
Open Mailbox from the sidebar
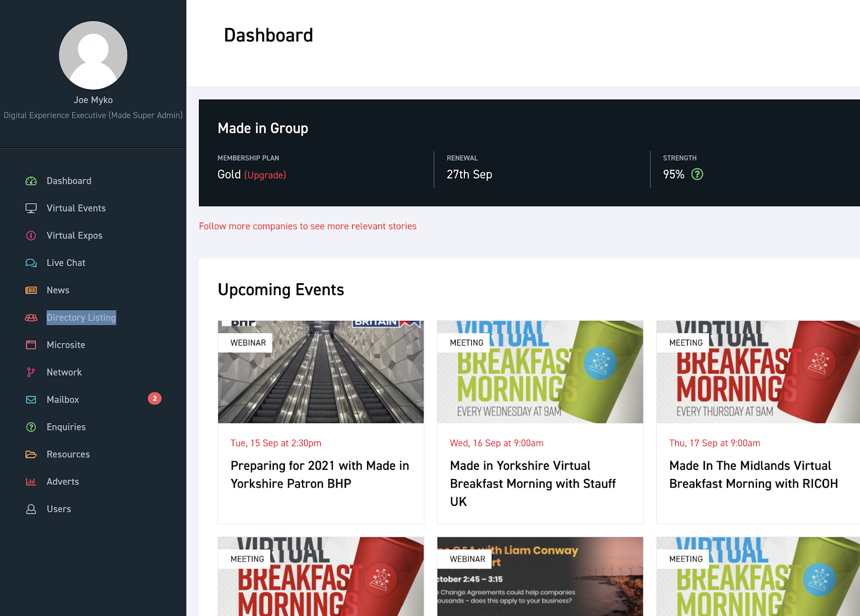tap(63, 400)
